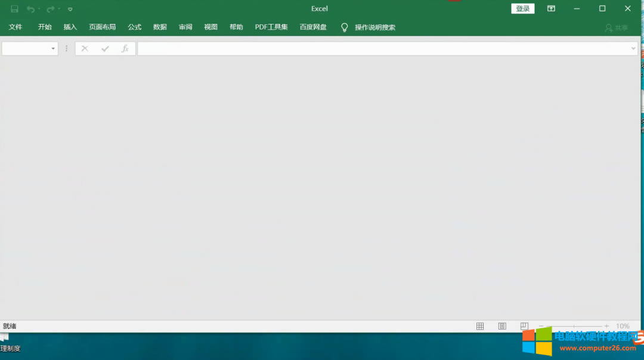Save the workbook from Quick Access Toolbar
This screenshot has width=644, height=360.
[x=14, y=9]
